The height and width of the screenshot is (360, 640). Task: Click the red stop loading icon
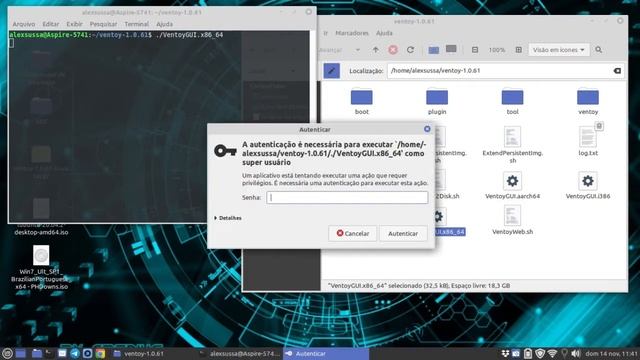[x=393, y=50]
